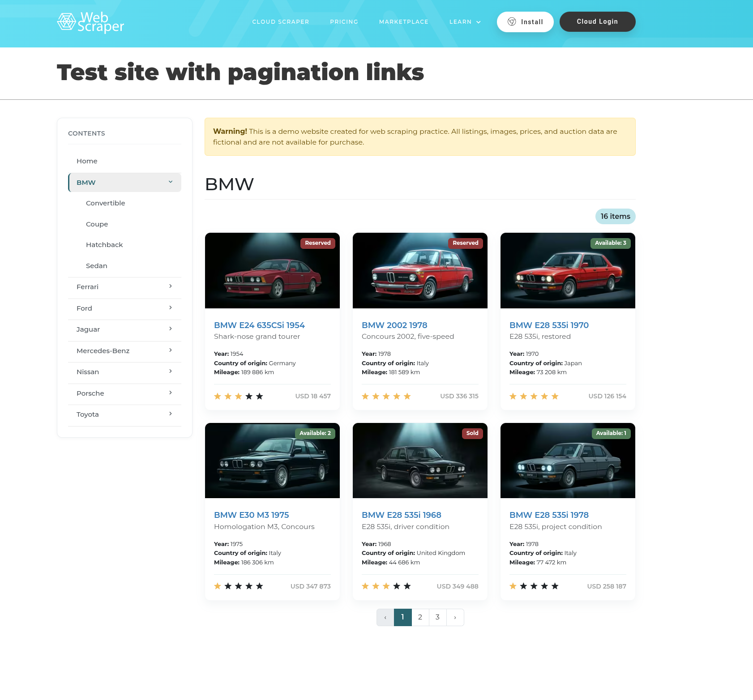Go to next page arrow in pagination
The width and height of the screenshot is (753, 700).
(x=455, y=618)
